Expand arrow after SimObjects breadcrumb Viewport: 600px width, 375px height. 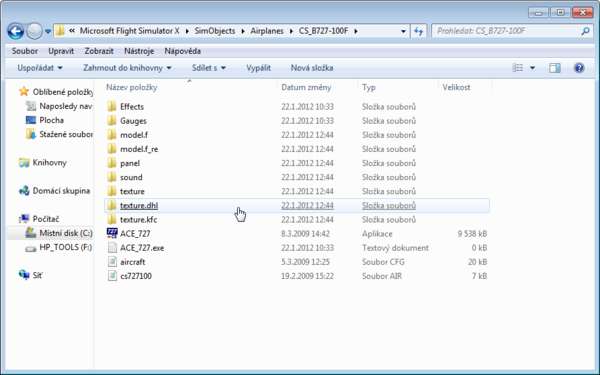(x=243, y=31)
